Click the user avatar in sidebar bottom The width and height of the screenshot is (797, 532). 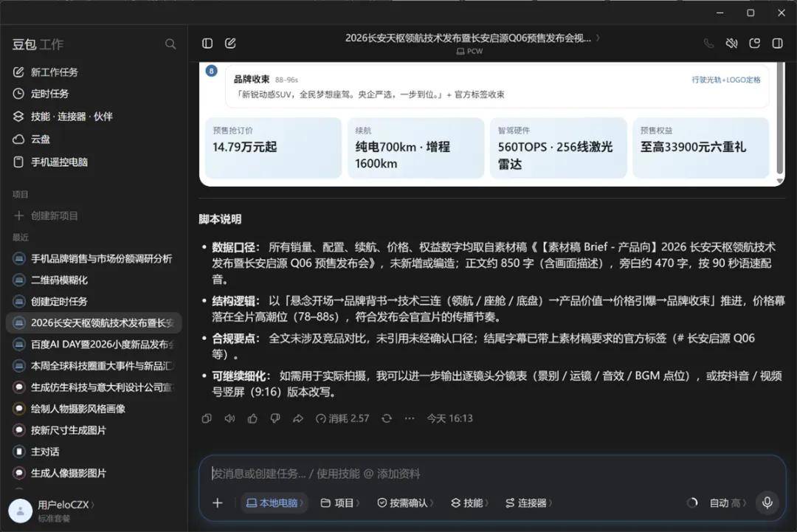tap(21, 511)
